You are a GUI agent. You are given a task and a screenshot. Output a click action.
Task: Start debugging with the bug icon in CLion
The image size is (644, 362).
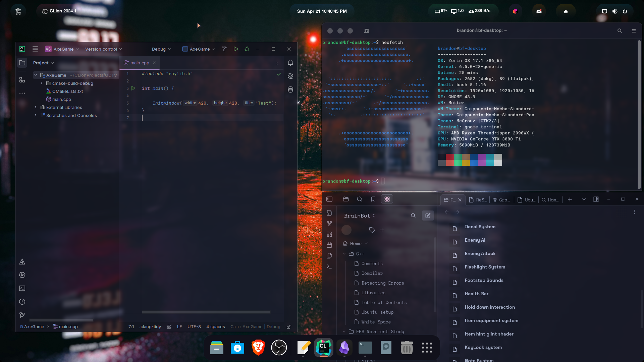pyautogui.click(x=247, y=49)
